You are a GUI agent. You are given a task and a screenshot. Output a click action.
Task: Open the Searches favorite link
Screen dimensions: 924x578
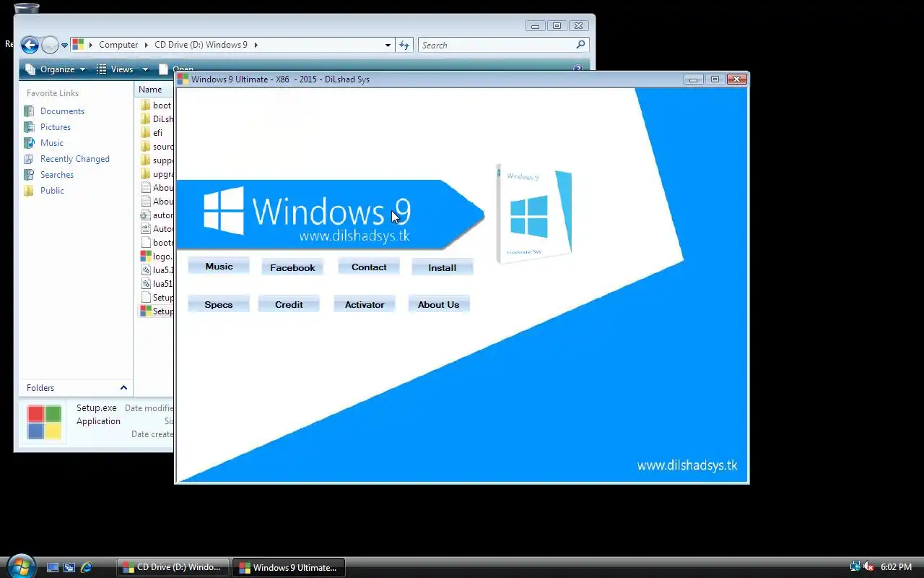(x=57, y=175)
